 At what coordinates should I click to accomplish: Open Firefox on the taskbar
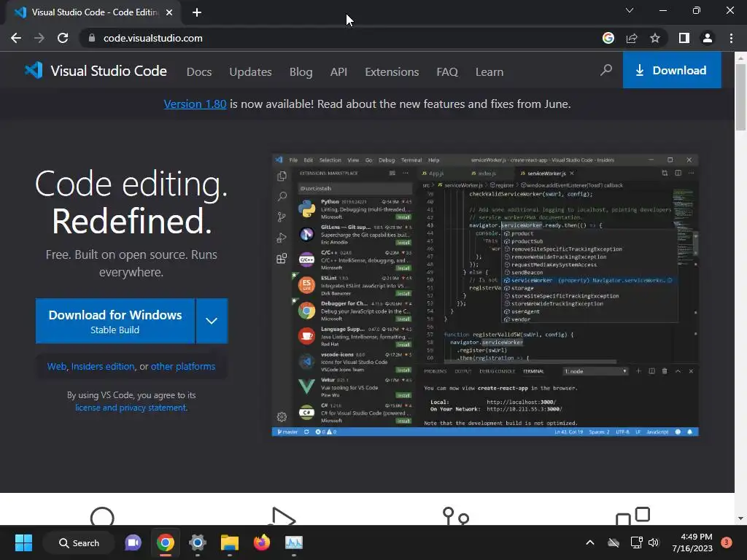(262, 542)
